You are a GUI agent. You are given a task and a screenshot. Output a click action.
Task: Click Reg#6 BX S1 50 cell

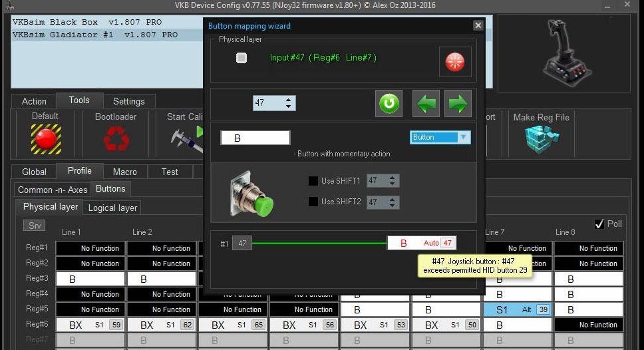(x=446, y=325)
